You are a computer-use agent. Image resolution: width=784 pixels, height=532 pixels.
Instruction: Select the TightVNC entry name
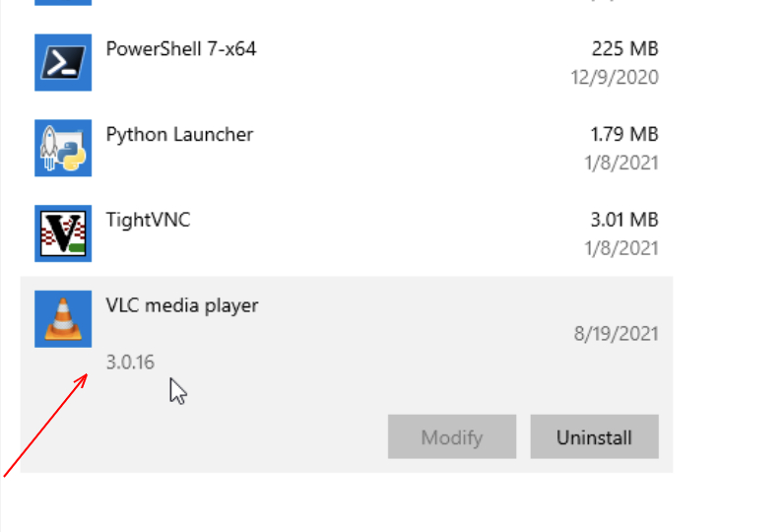(148, 220)
